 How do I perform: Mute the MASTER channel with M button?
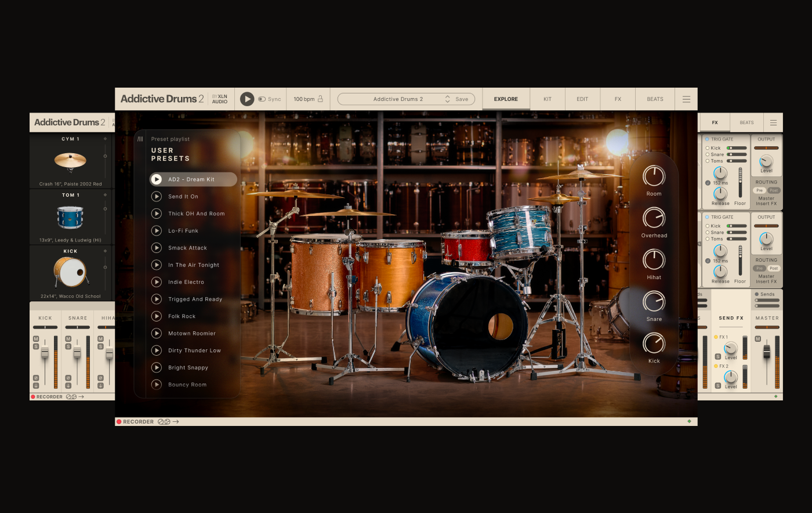tap(757, 339)
